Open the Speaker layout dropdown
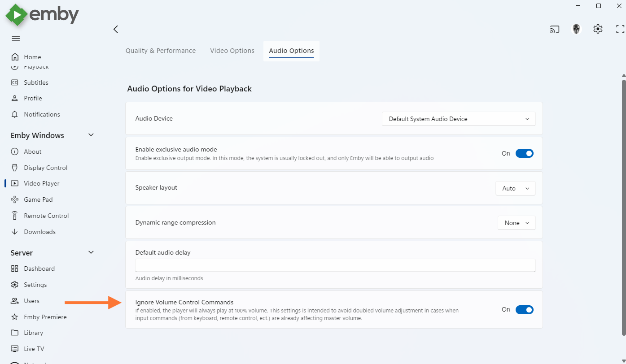The width and height of the screenshot is (626, 364). [x=516, y=189]
